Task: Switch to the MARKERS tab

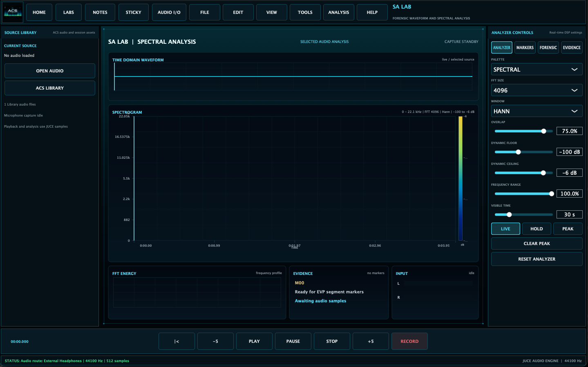Action: point(525,47)
